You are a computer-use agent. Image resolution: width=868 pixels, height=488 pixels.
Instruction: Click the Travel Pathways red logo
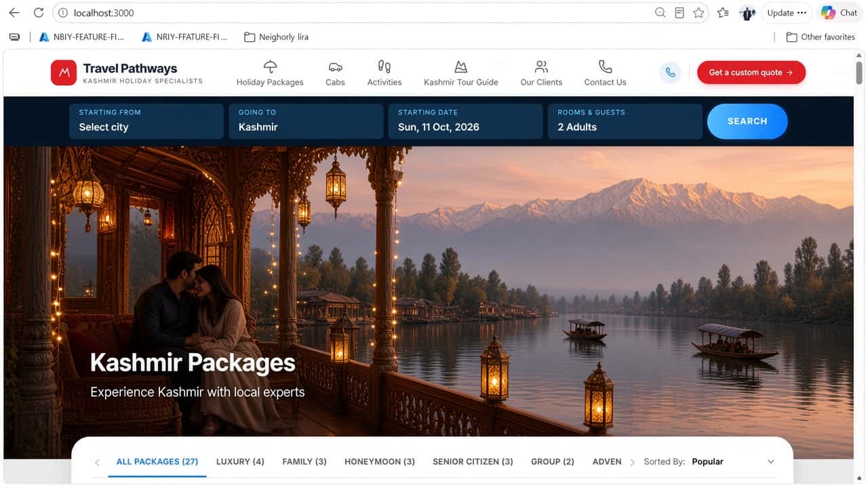[x=64, y=73]
